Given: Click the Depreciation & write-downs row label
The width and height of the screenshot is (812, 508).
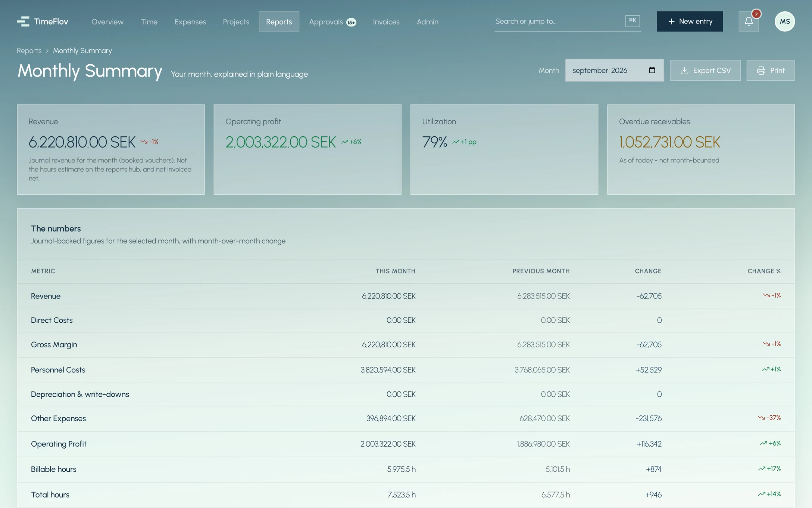Looking at the screenshot, I should click(80, 394).
